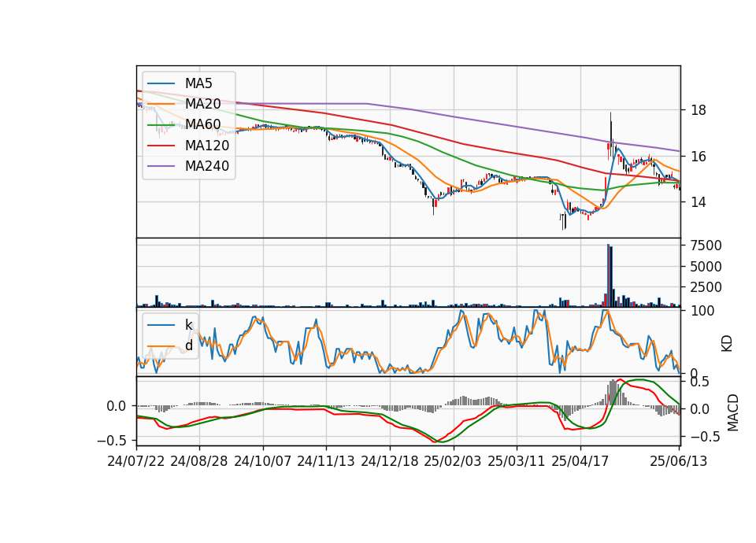Click the 24/07/22 date tick label
Viewport: 756px width, 543px height.
point(136,461)
